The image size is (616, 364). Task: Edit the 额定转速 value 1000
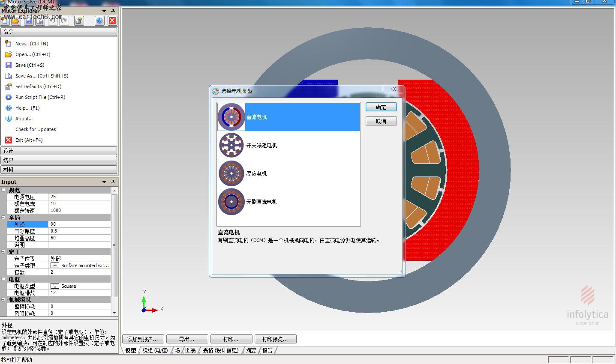coord(79,211)
